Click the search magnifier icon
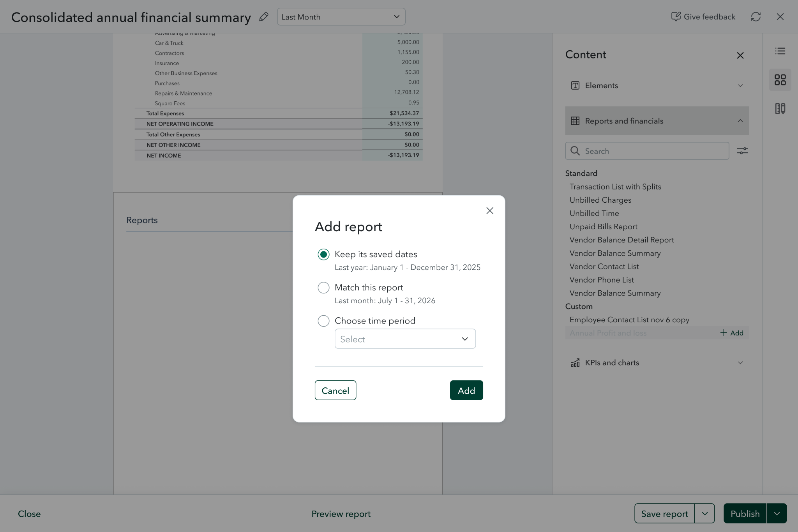Image resolution: width=798 pixels, height=532 pixels. [x=575, y=151]
